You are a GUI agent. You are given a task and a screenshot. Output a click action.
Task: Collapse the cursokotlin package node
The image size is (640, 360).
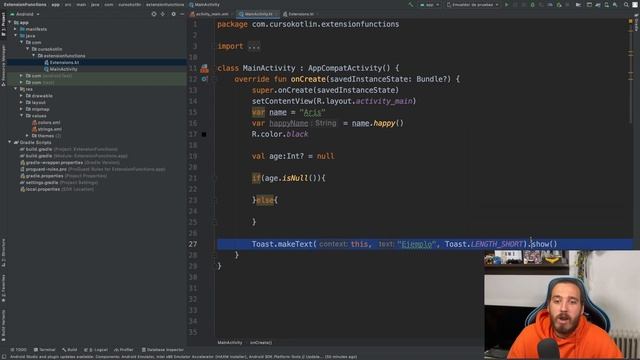tap(27, 49)
